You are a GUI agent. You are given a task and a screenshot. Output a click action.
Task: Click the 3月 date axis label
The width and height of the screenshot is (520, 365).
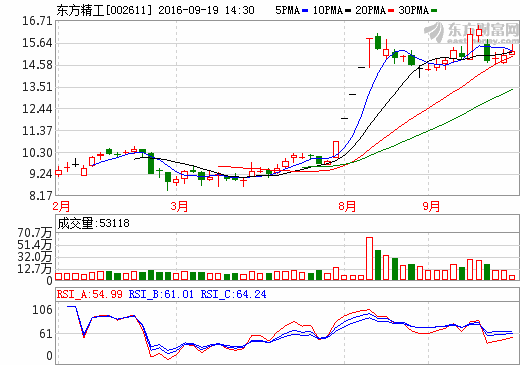point(179,206)
